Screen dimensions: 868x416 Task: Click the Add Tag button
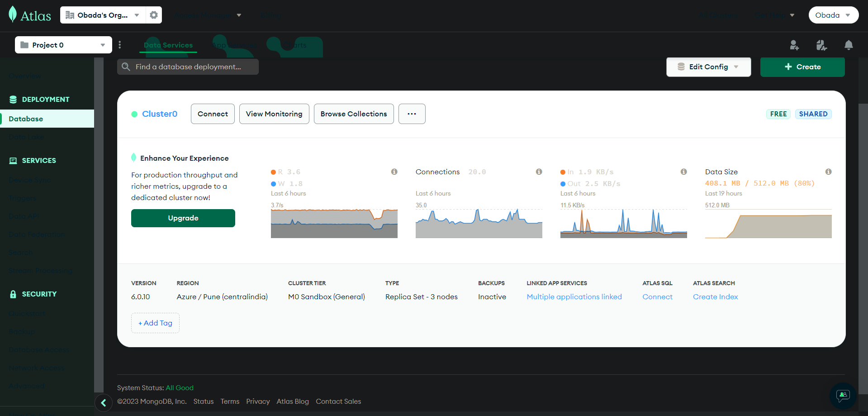(x=155, y=323)
